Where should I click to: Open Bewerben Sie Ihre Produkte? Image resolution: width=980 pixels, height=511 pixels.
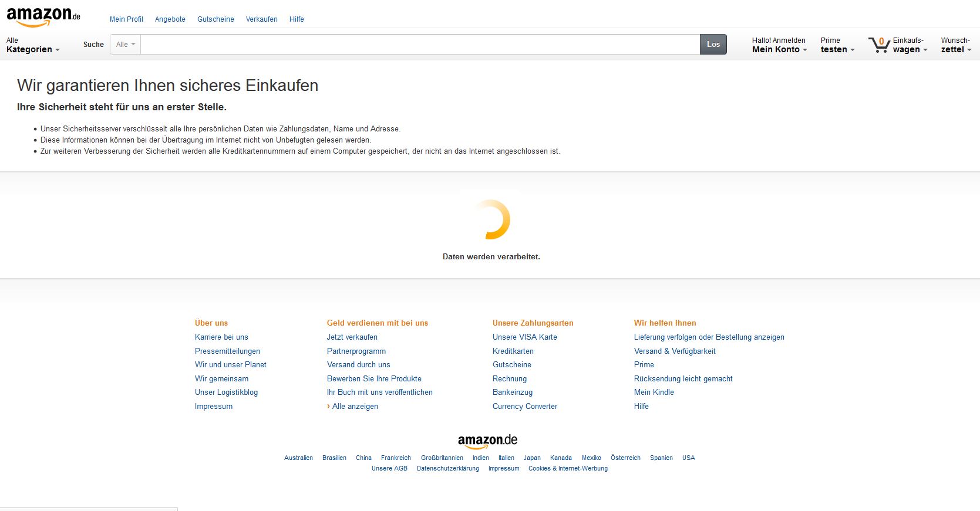click(x=374, y=379)
